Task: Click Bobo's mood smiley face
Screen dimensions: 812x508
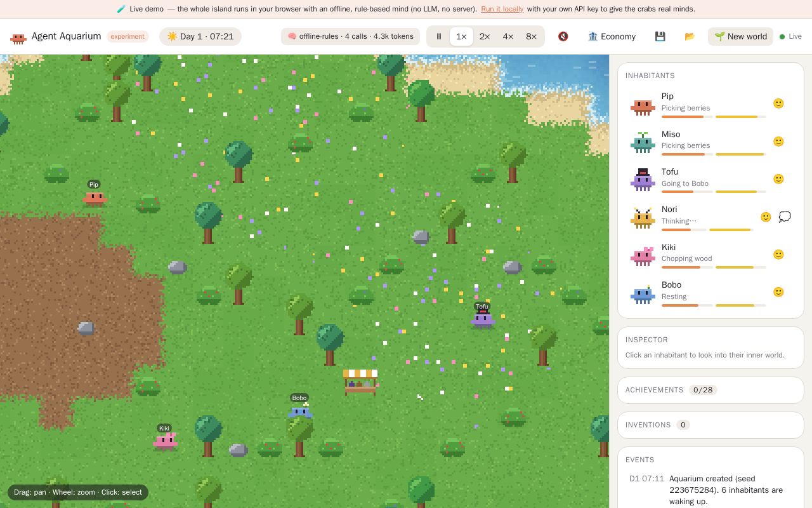Action: click(778, 292)
